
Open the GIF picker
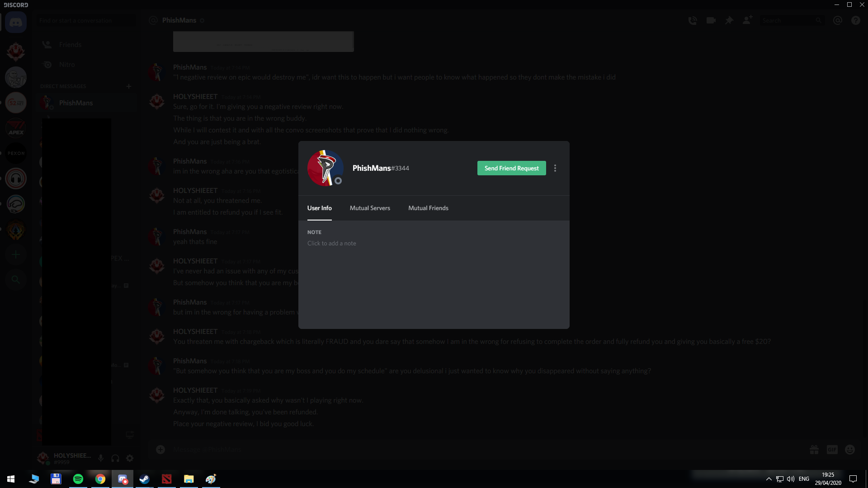tap(832, 449)
